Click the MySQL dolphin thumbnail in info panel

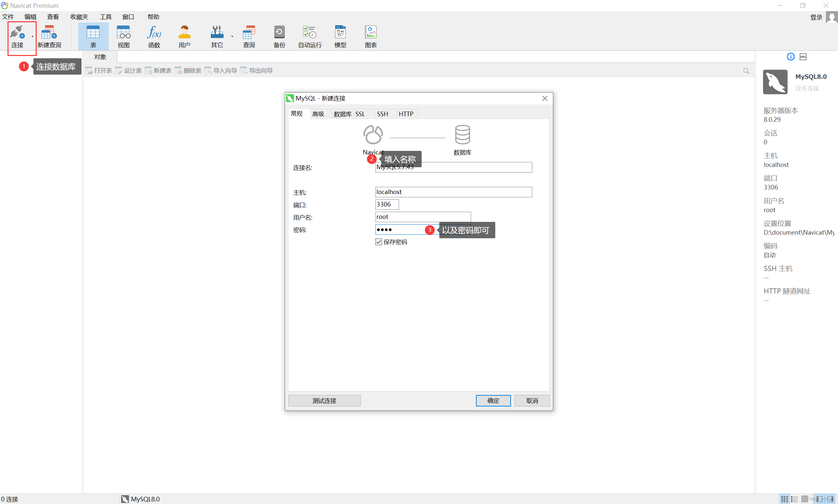(x=775, y=82)
